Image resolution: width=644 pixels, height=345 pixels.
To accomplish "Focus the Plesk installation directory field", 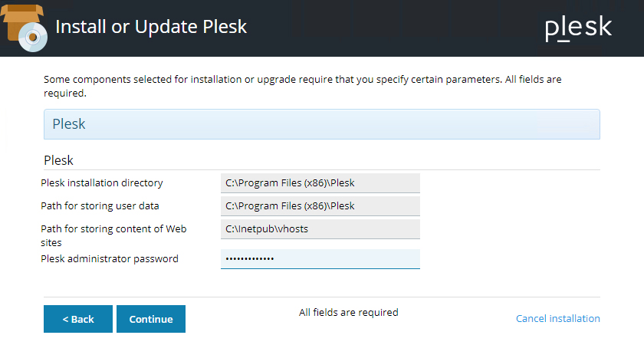I will pos(320,183).
